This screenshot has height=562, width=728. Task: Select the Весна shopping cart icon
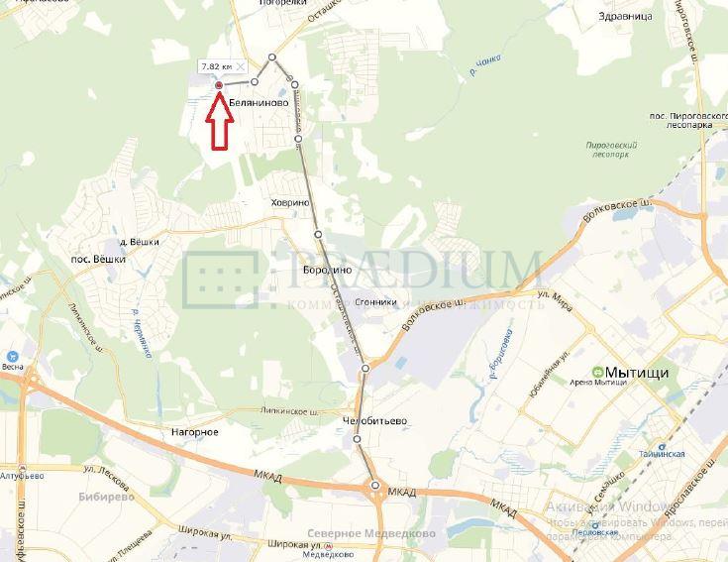coord(13,357)
